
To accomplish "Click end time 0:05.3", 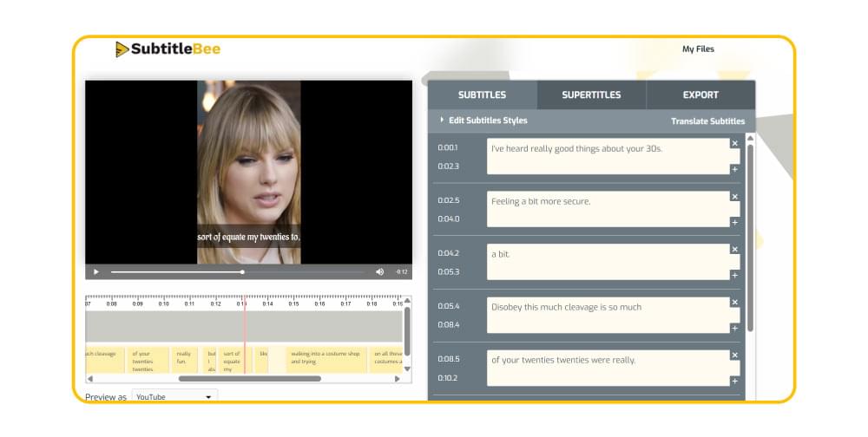I will 449,271.
